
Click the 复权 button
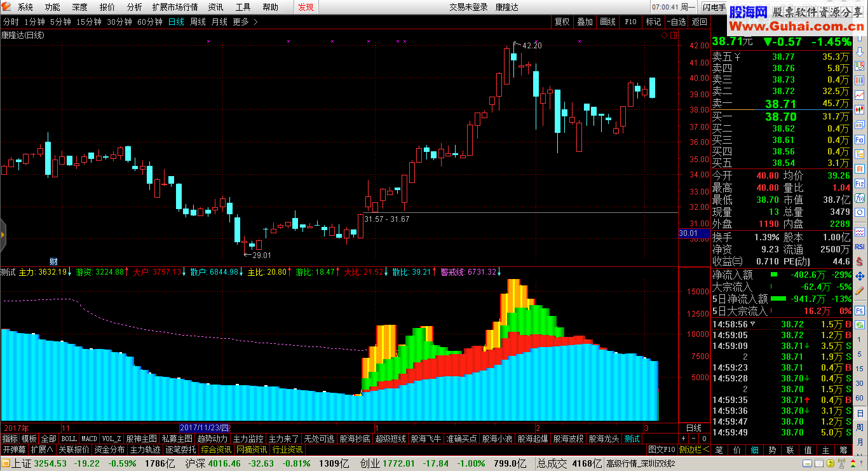pyautogui.click(x=562, y=22)
